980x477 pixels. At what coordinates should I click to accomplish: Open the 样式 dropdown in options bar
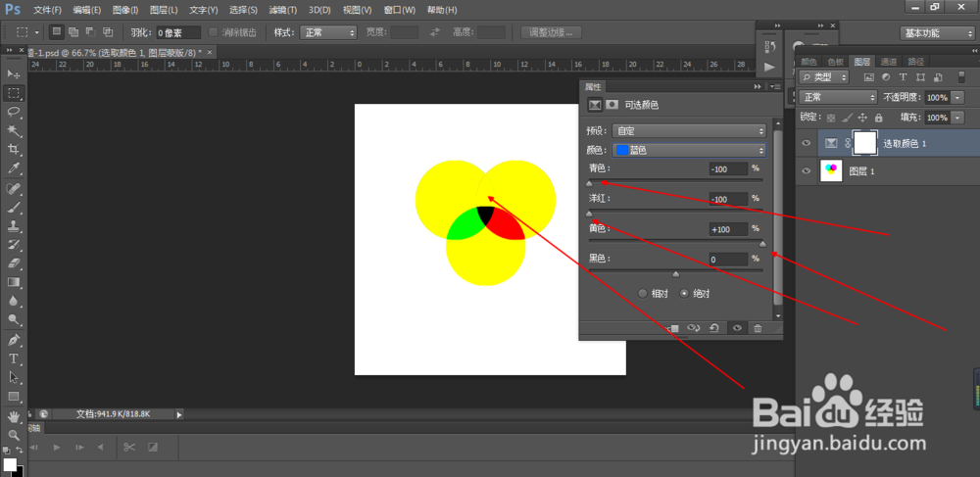328,32
